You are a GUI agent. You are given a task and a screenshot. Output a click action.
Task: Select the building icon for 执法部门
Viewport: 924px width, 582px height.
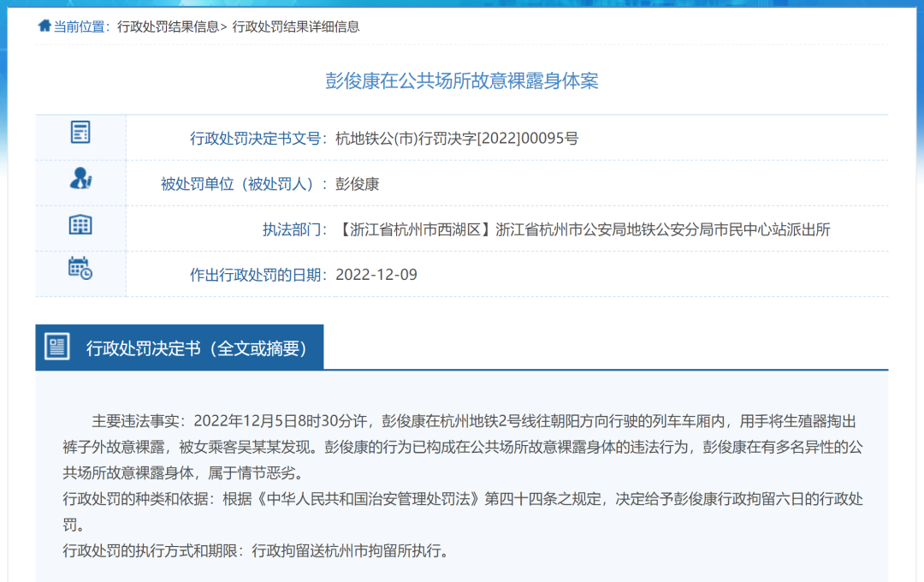[x=80, y=225]
